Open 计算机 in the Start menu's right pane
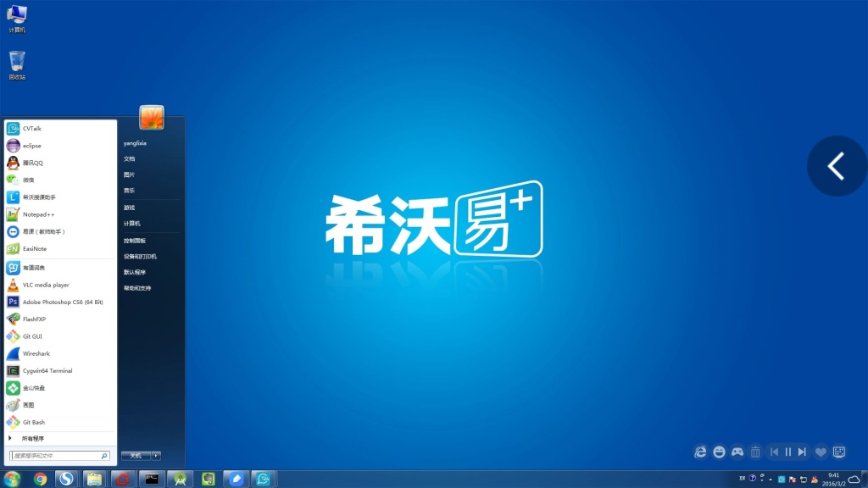Screen dimensions: 868x488 [131, 224]
